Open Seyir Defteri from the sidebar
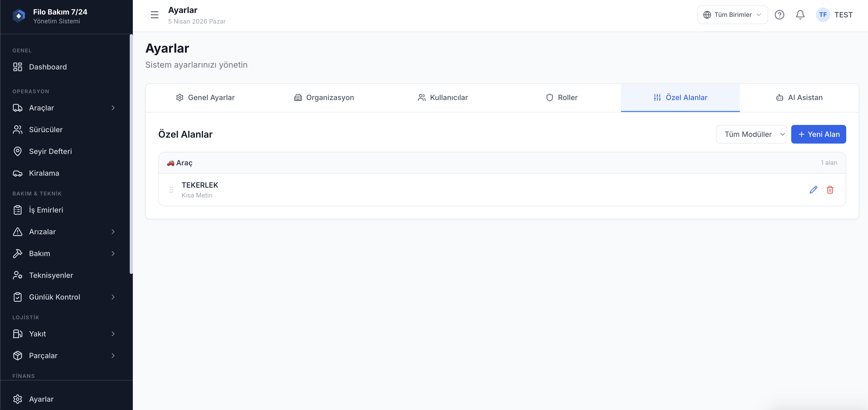Image resolution: width=868 pixels, height=410 pixels. click(50, 151)
